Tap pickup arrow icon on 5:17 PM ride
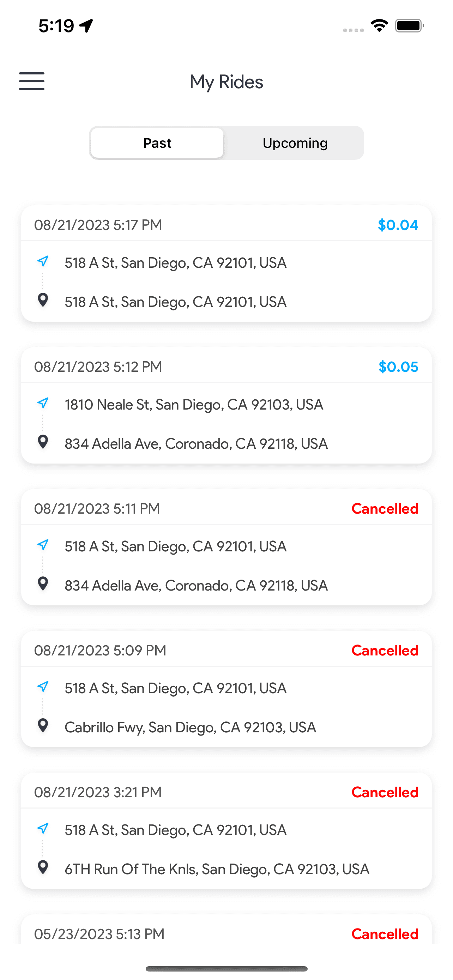Image resolution: width=453 pixels, height=980 pixels. point(43,261)
